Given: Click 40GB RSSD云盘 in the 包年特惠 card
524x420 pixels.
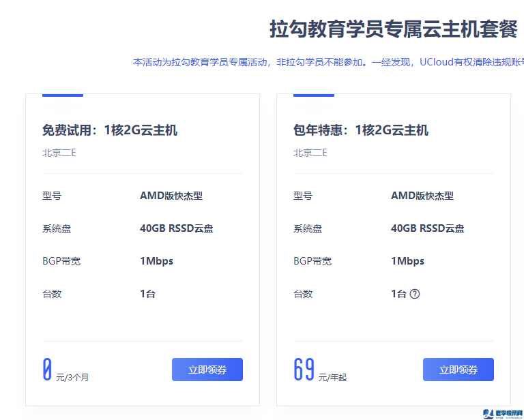Looking at the screenshot, I should [427, 228].
